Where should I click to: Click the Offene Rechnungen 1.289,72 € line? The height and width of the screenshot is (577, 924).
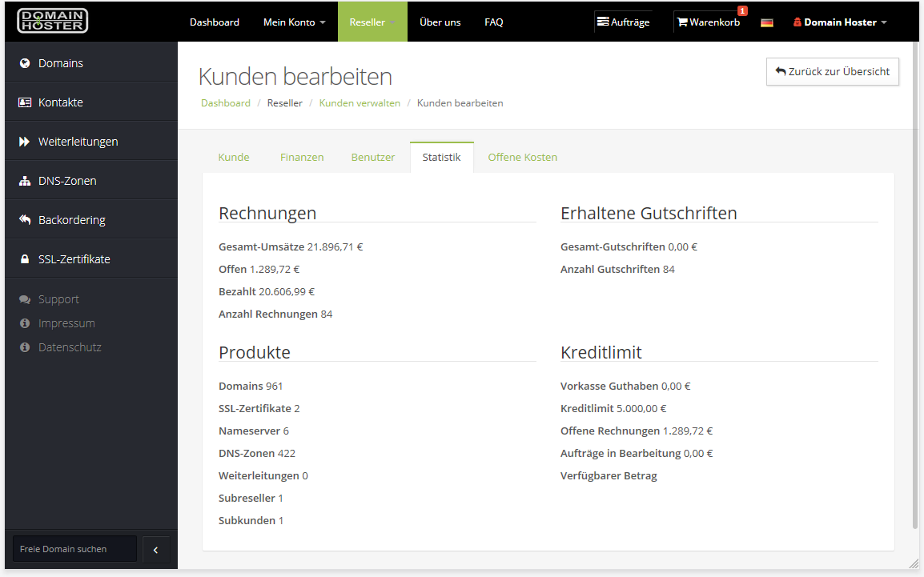tap(637, 431)
